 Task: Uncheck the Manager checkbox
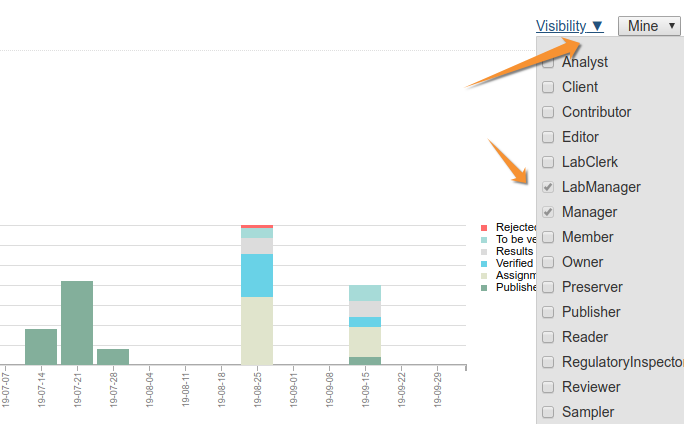coord(548,212)
